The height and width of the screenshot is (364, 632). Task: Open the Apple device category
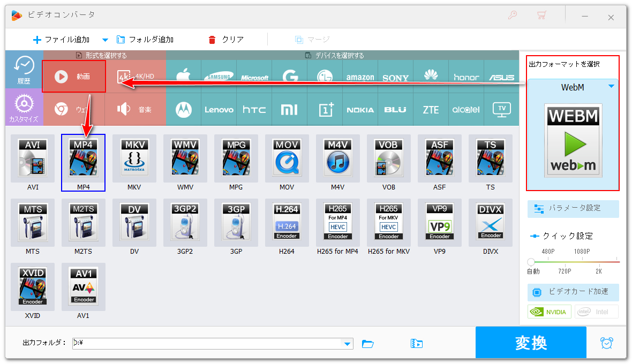tap(184, 77)
